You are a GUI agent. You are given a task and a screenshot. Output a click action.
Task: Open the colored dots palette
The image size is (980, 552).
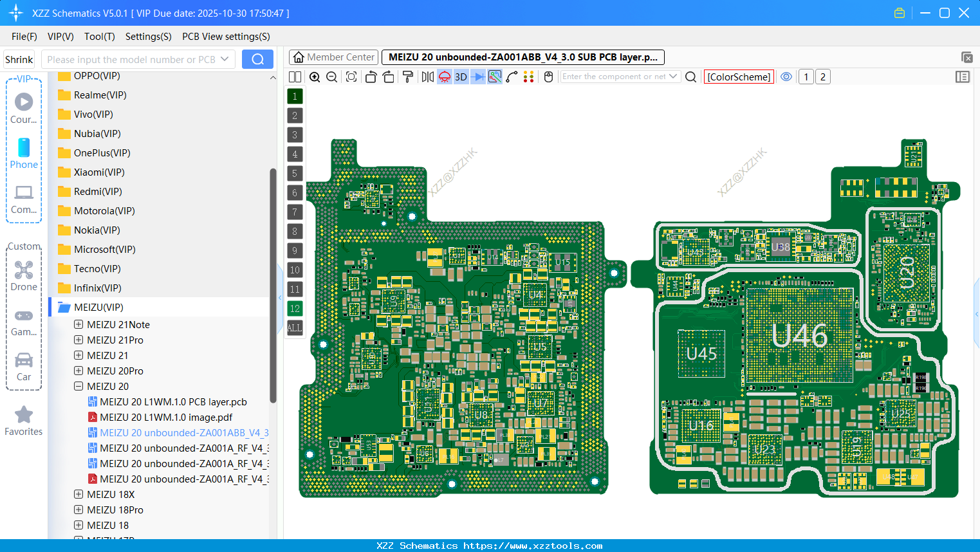point(529,77)
